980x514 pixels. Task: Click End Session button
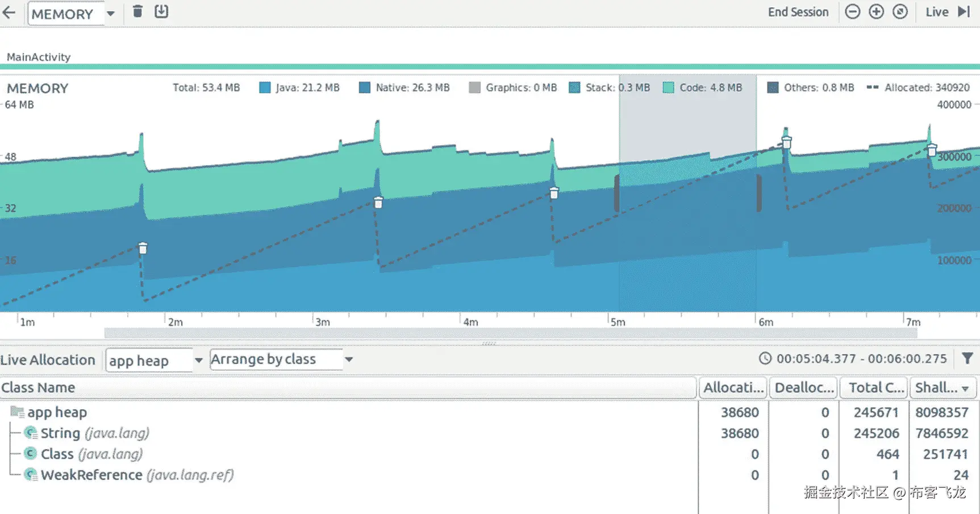click(x=798, y=12)
